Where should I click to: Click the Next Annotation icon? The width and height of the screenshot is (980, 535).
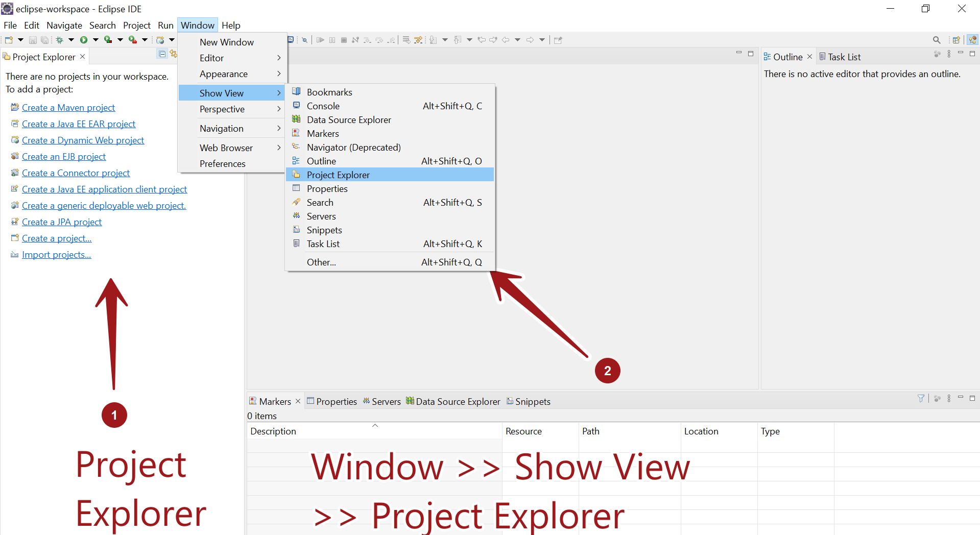click(433, 40)
